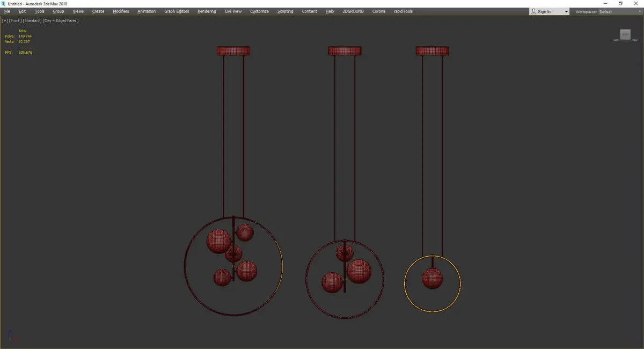
Task: Open the Group menu
Action: coord(58,11)
